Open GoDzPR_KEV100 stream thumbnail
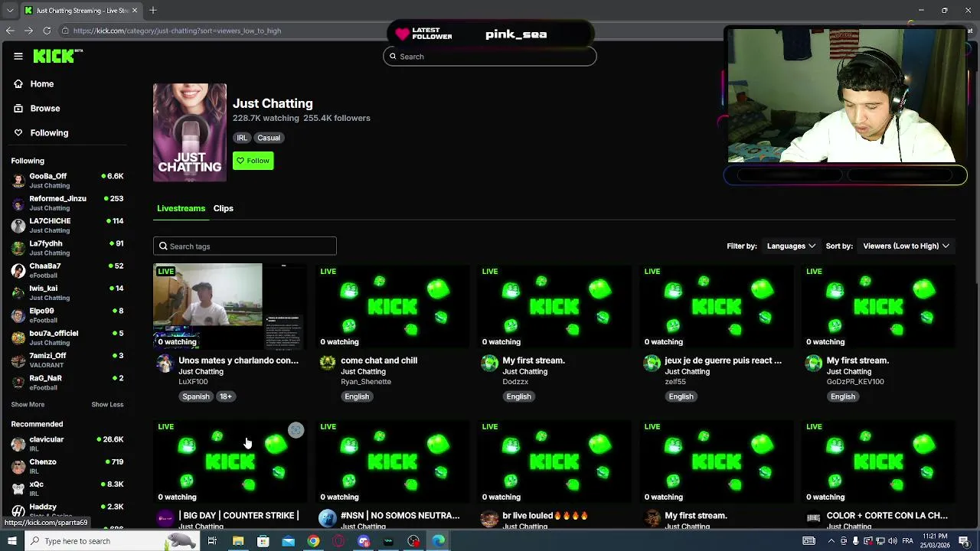 (878, 306)
